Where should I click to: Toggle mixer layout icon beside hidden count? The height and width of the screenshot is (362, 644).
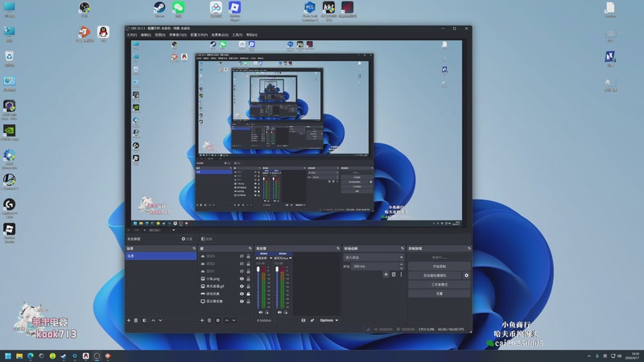tap(303, 320)
